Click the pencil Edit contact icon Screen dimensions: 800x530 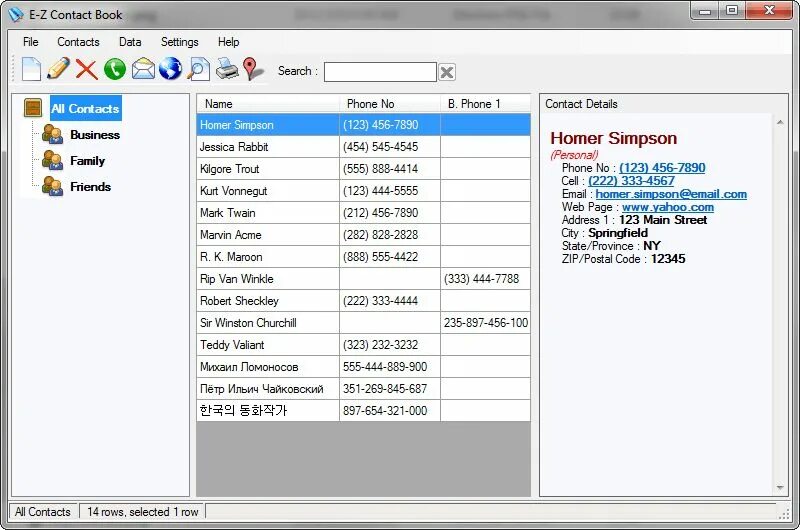[x=58, y=68]
